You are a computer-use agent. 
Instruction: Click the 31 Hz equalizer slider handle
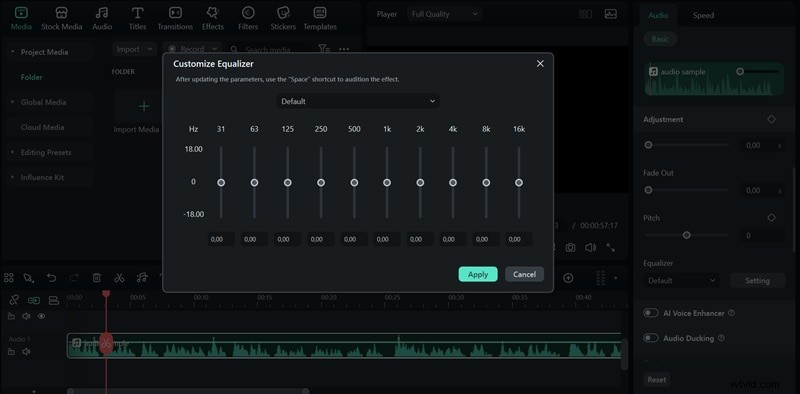coord(221,183)
